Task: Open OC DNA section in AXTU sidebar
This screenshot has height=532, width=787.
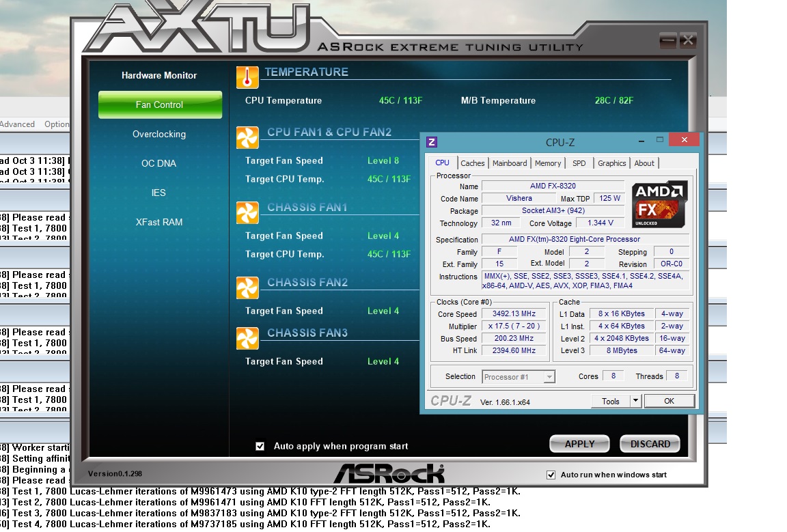Action: pos(158,164)
